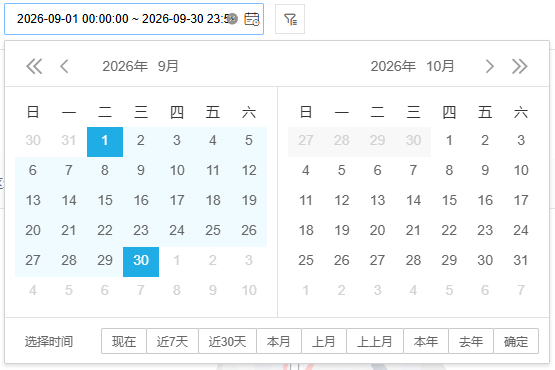Select September 1 start date
The height and width of the screenshot is (370, 555).
pos(105,142)
